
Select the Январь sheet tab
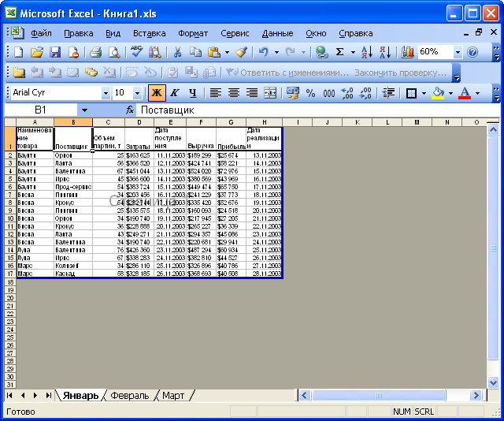click(80, 395)
